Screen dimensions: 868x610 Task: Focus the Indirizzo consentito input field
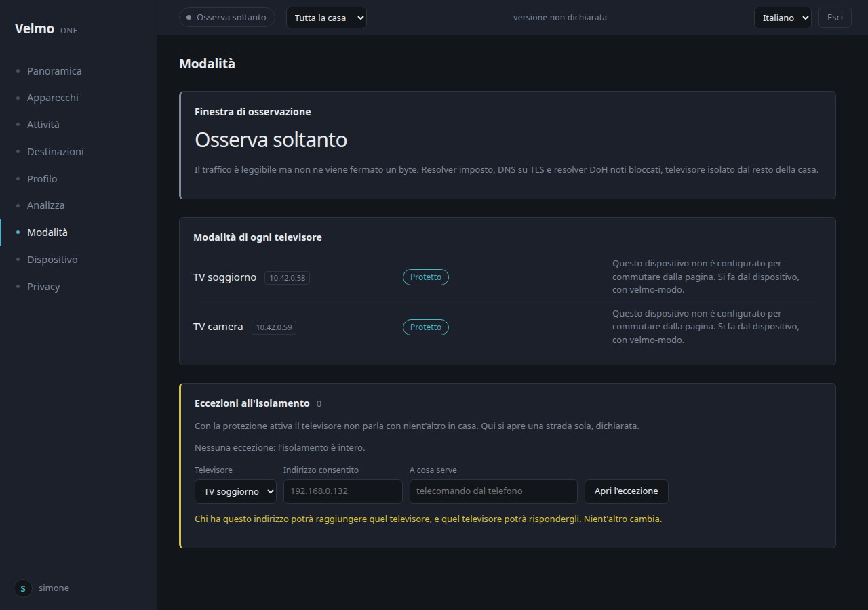(343, 491)
